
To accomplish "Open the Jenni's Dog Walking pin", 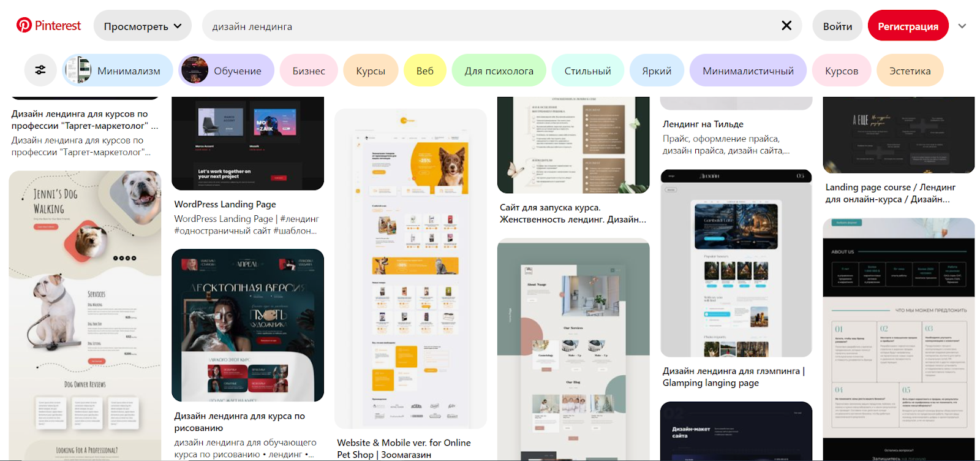I will (x=85, y=313).
